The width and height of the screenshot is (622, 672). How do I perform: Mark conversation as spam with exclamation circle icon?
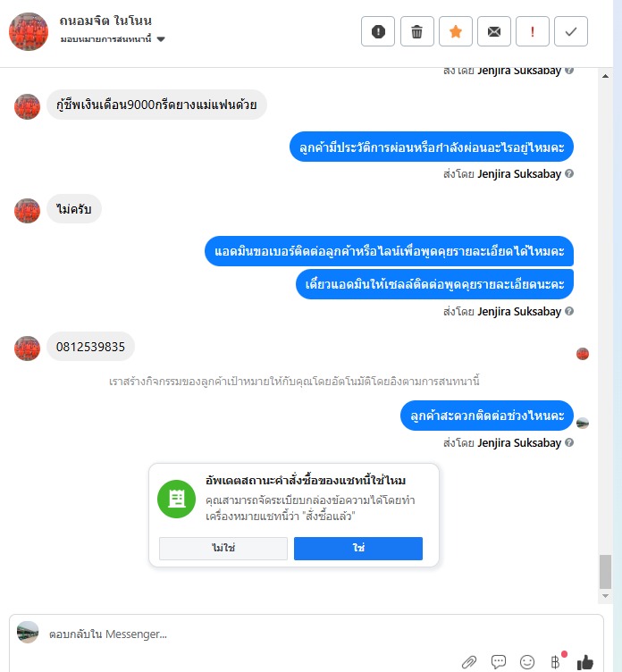pos(378,31)
